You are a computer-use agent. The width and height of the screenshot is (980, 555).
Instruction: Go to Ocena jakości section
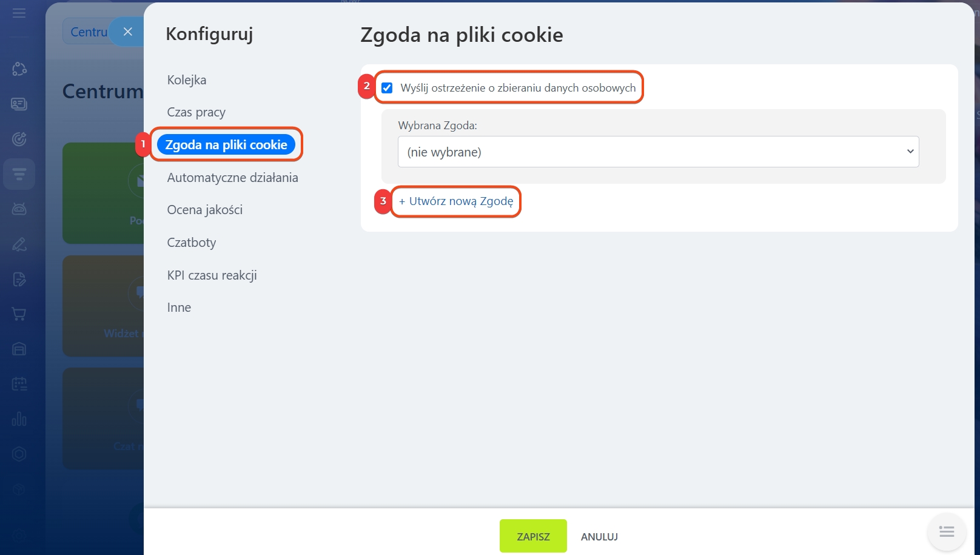pyautogui.click(x=204, y=210)
